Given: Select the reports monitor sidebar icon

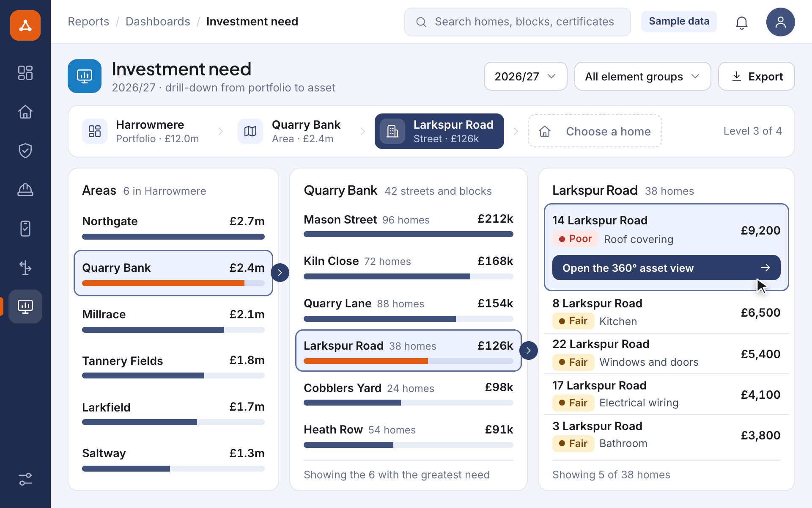Looking at the screenshot, I should [25, 306].
